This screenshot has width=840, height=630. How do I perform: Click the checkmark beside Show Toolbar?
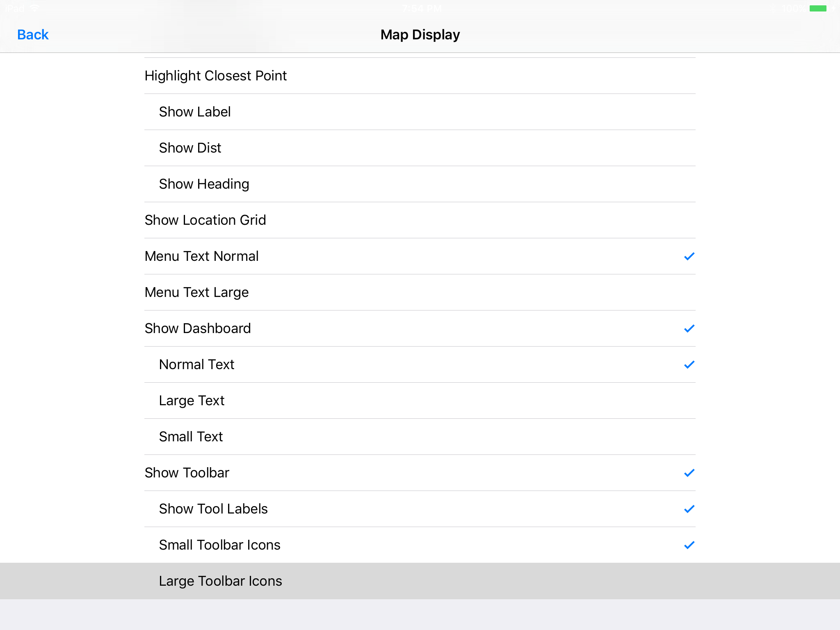click(689, 473)
